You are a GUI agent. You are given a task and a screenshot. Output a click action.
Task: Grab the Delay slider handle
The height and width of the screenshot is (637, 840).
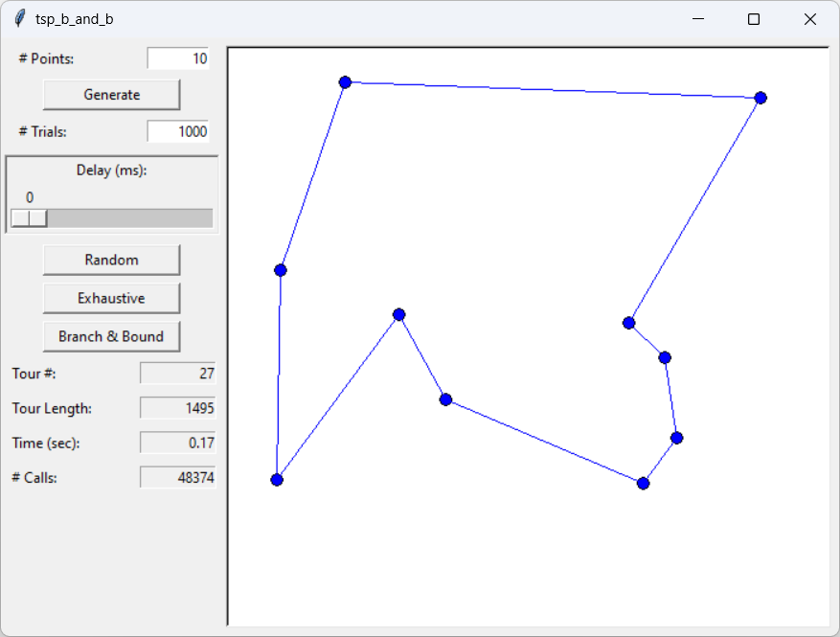point(29,218)
